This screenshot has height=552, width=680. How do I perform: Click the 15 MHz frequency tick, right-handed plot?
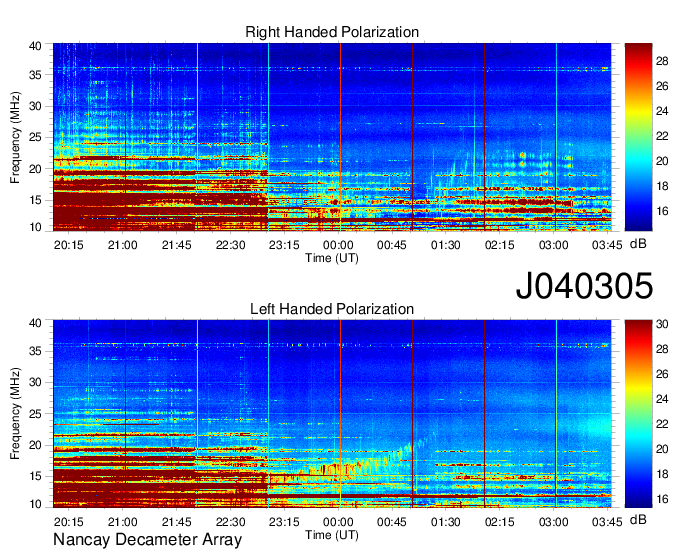35,200
